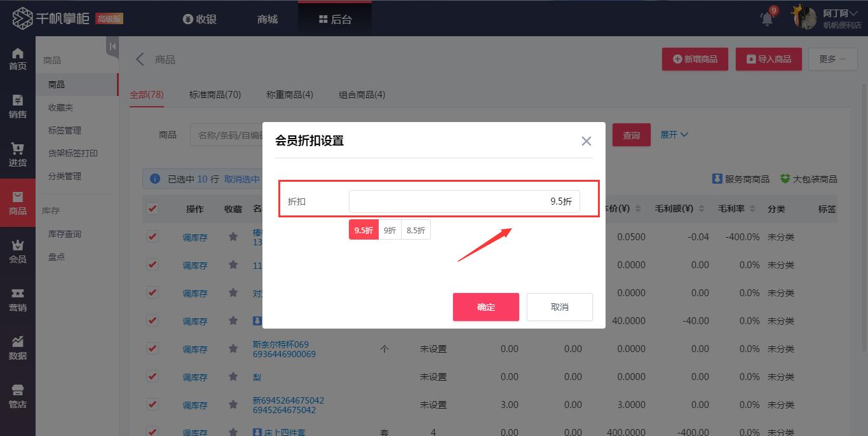This screenshot has height=436, width=868.
Task: Switch to the 称重商品(4) tab
Action: 290,94
